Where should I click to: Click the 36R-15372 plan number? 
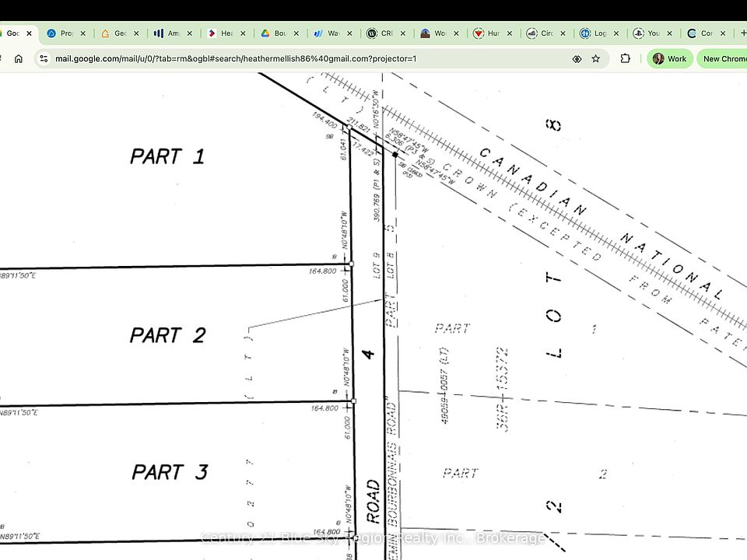point(503,390)
